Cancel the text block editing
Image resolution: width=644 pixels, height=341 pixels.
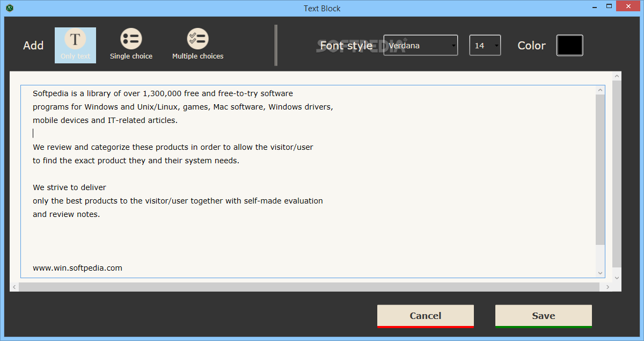pyautogui.click(x=426, y=316)
